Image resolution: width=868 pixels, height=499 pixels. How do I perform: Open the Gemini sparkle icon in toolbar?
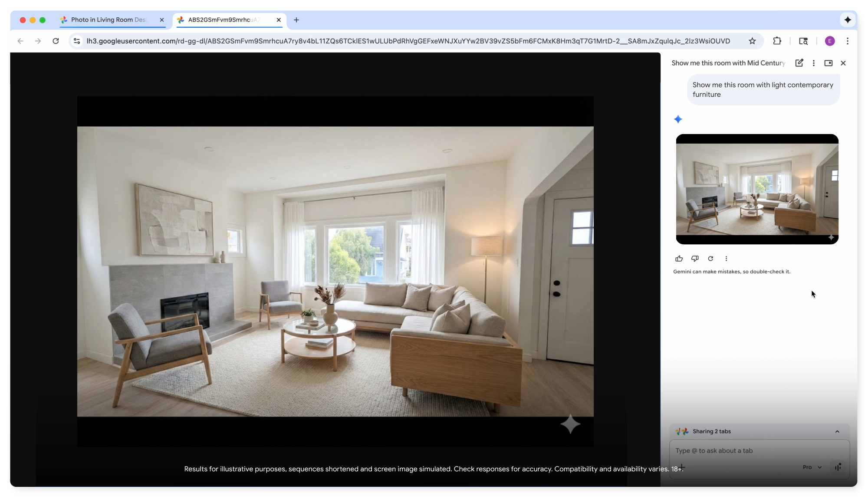tap(848, 20)
